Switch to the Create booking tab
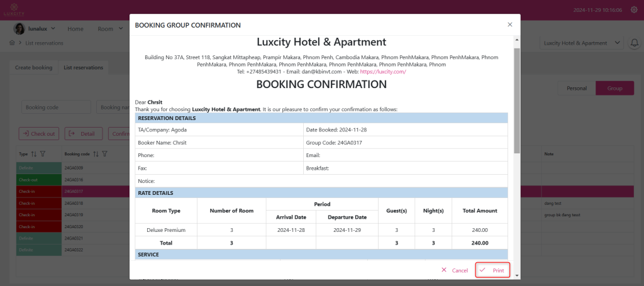This screenshot has height=286, width=644. pyautogui.click(x=33, y=67)
